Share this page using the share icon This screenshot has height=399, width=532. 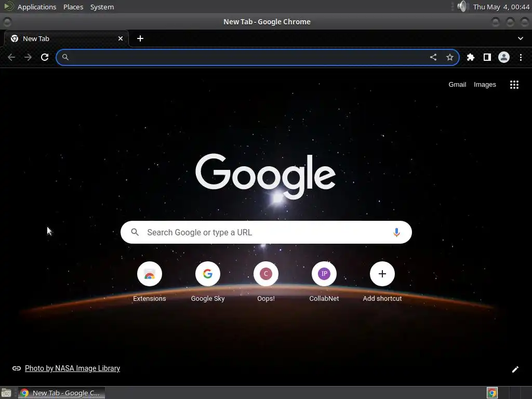pyautogui.click(x=433, y=57)
